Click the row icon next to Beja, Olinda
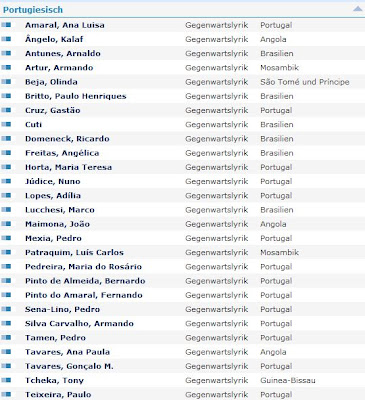365x400 pixels. coord(6,82)
